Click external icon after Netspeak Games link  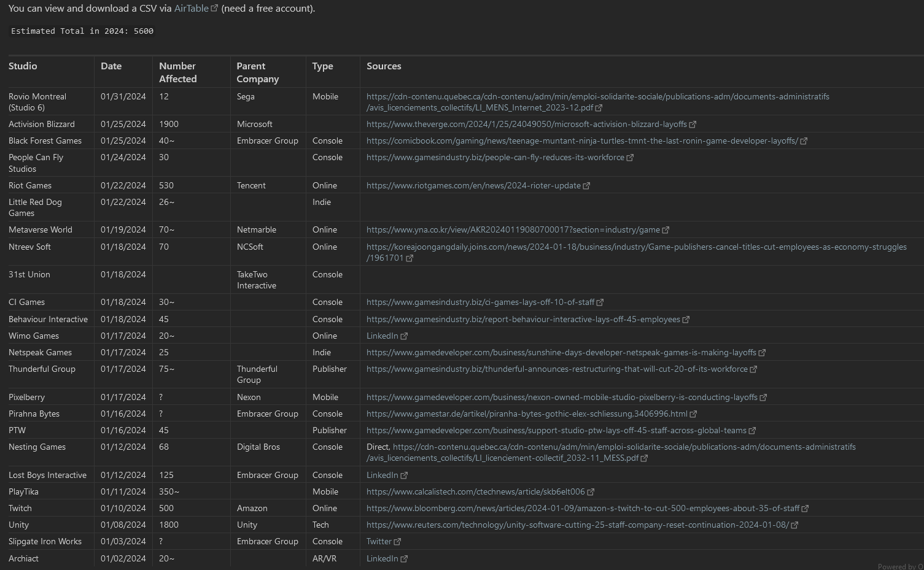click(762, 353)
